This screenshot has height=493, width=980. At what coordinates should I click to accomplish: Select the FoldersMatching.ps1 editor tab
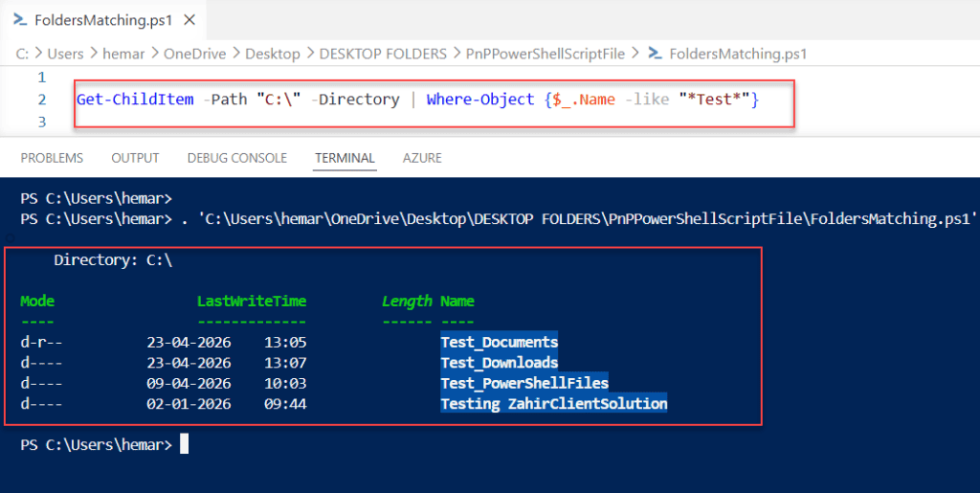pos(103,20)
